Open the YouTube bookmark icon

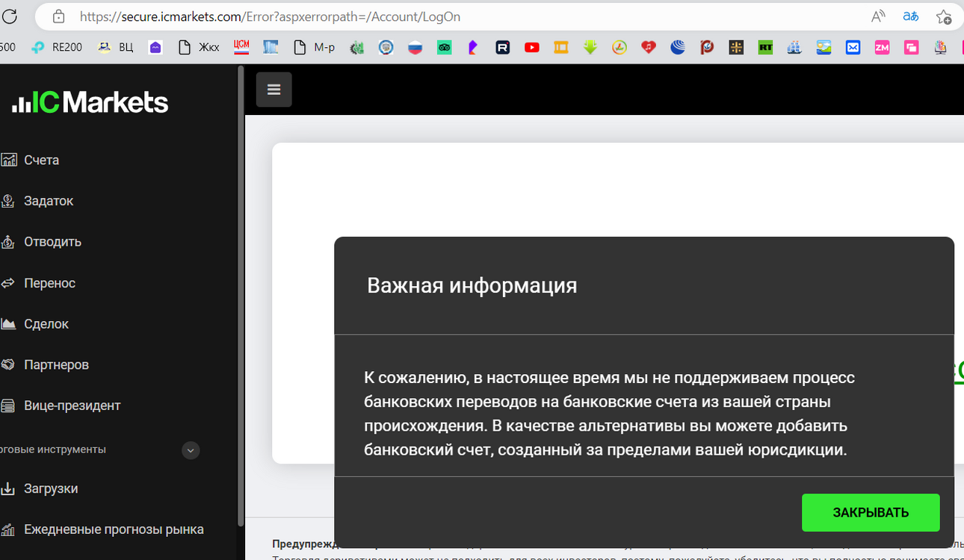pyautogui.click(x=532, y=47)
